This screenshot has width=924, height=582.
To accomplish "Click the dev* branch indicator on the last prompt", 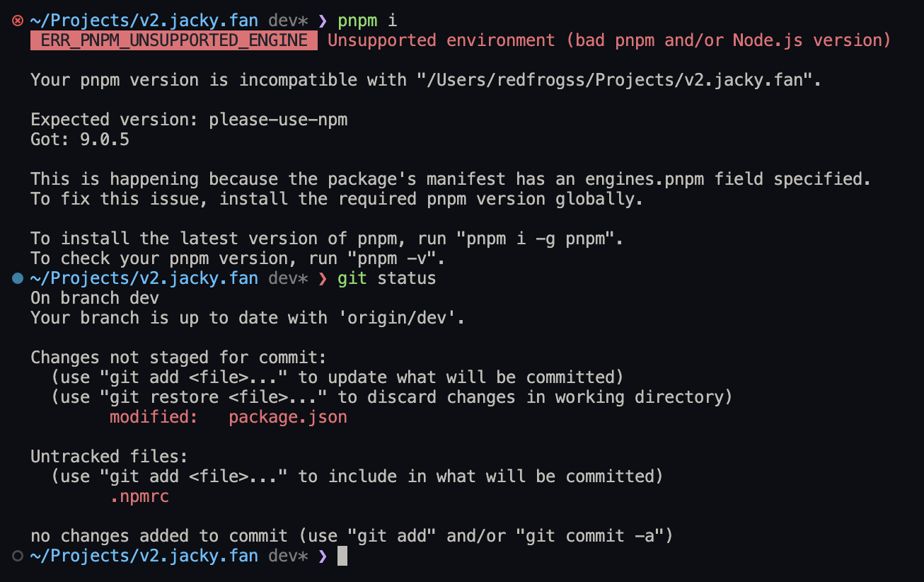I will pos(288,557).
